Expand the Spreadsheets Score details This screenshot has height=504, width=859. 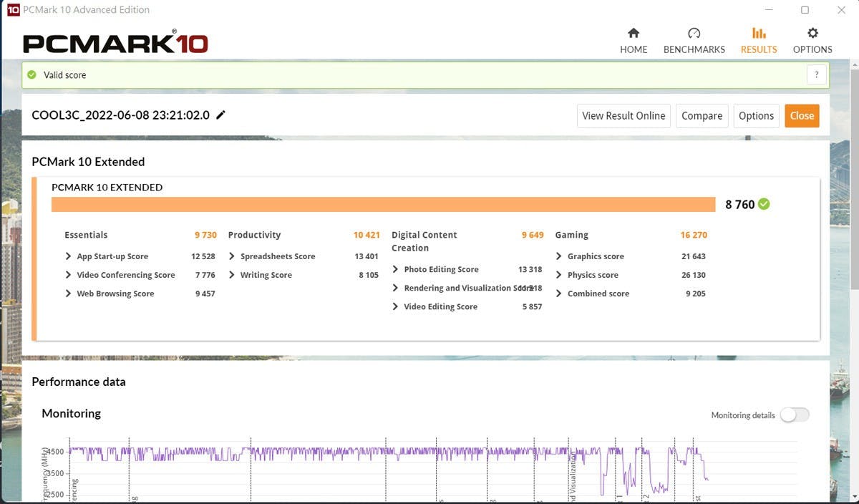pyautogui.click(x=233, y=256)
